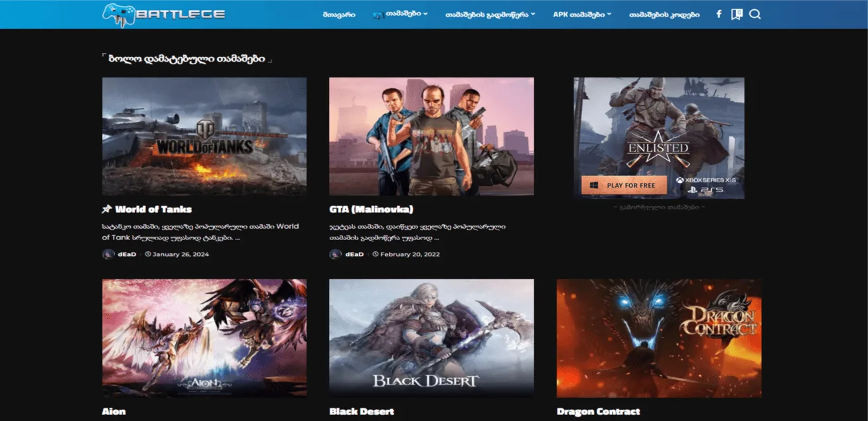Open the World of Tanks post title
Screen dimensions: 868x421
153,210
